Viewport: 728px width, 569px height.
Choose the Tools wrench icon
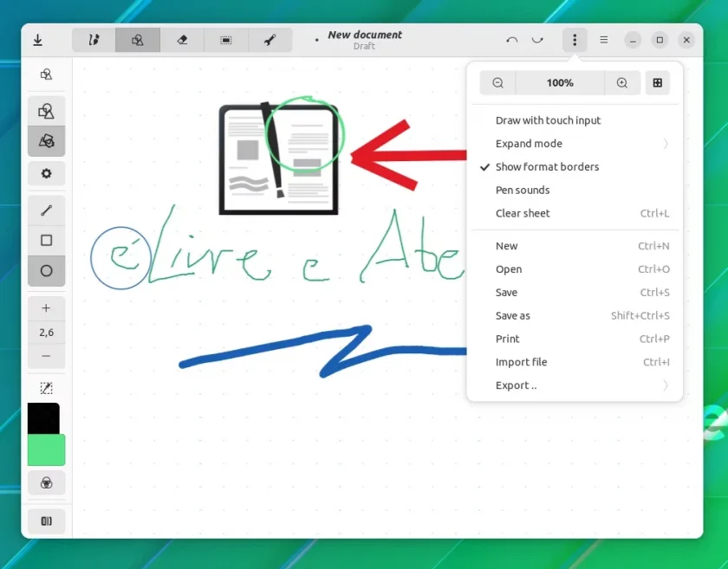tap(270, 40)
